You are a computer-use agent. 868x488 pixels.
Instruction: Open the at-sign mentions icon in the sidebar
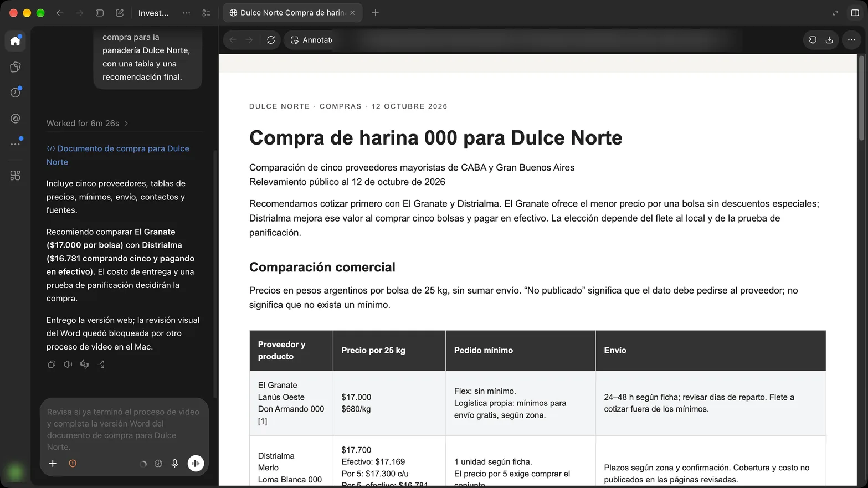[x=16, y=119]
